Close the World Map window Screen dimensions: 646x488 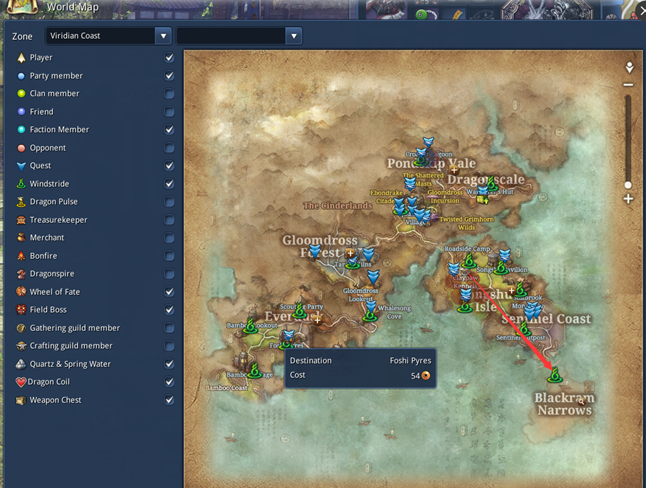click(x=640, y=10)
